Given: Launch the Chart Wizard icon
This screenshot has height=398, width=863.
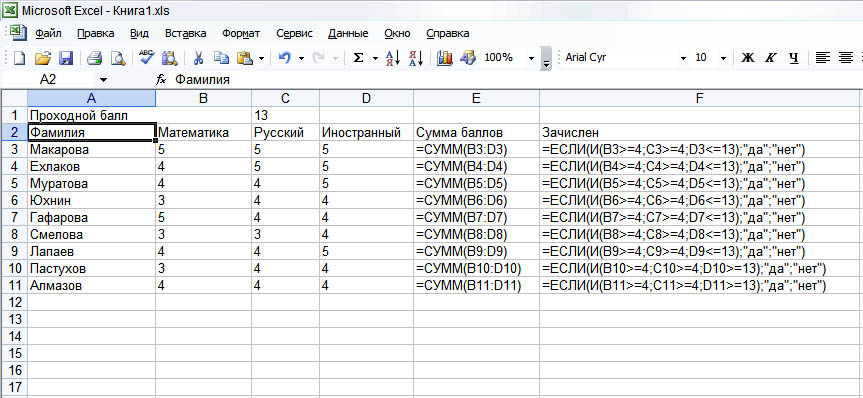Looking at the screenshot, I should pos(444,58).
